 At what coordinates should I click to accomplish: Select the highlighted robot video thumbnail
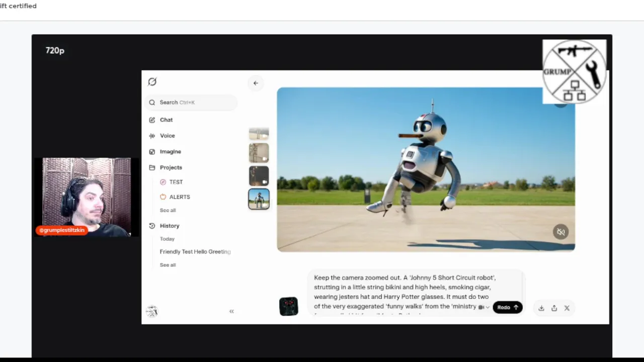coord(259,199)
